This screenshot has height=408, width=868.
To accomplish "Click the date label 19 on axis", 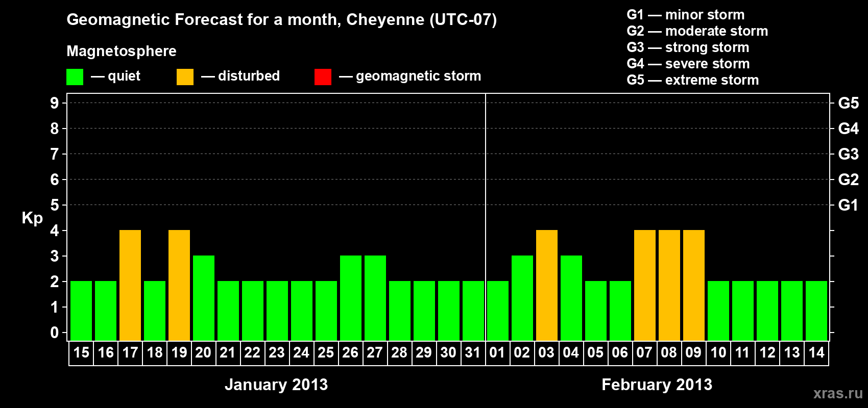I will coord(179,353).
